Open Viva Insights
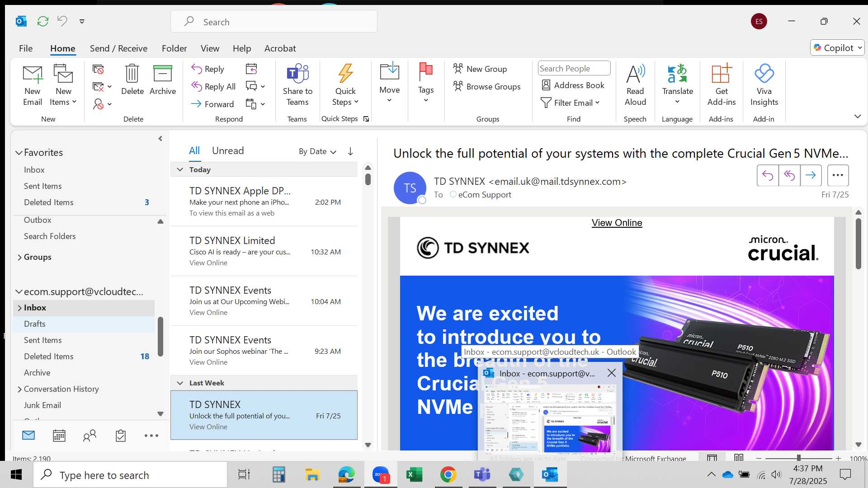 pyautogui.click(x=764, y=85)
